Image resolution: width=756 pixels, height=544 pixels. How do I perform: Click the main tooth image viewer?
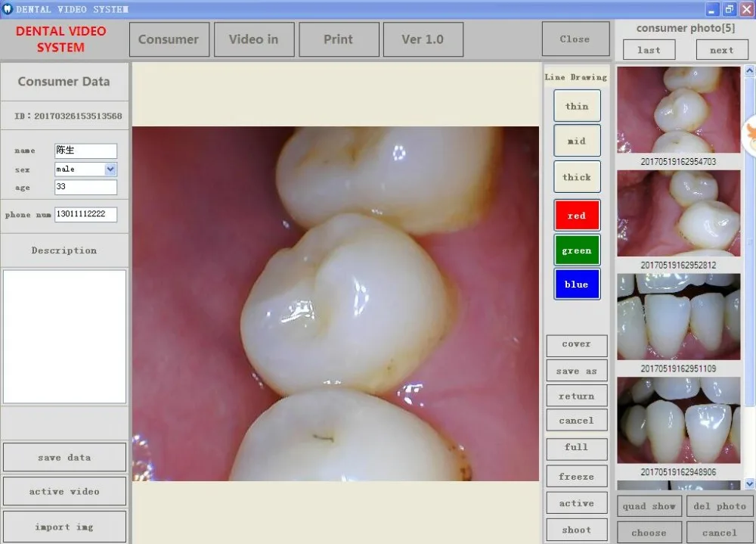(336, 303)
